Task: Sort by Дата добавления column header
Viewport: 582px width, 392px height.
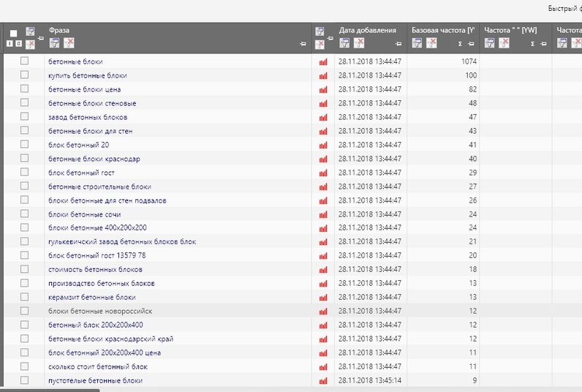Action: pyautogui.click(x=367, y=30)
